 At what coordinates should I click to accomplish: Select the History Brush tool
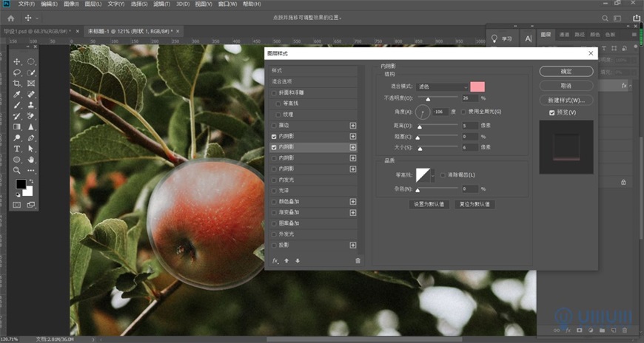click(17, 116)
